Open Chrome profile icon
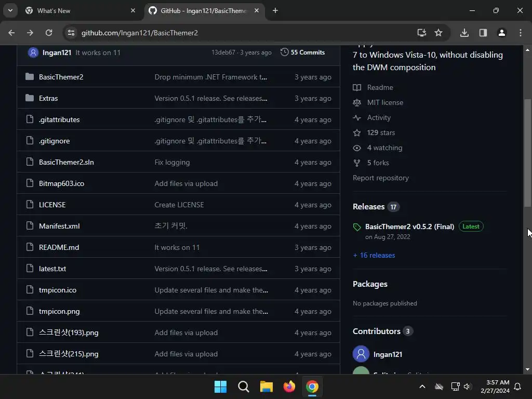Screen dimensions: 532x399 pyautogui.click(x=502, y=33)
